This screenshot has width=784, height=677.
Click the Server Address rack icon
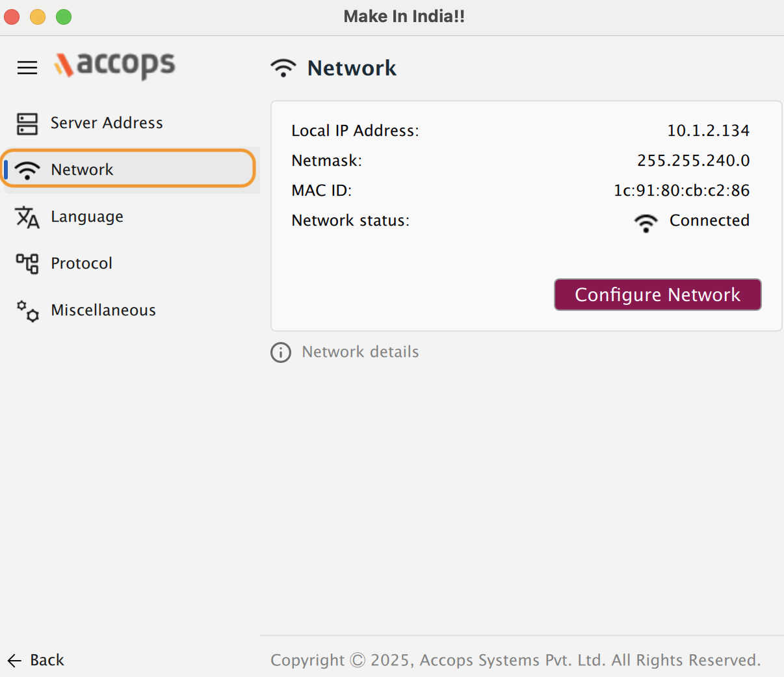pyautogui.click(x=27, y=123)
